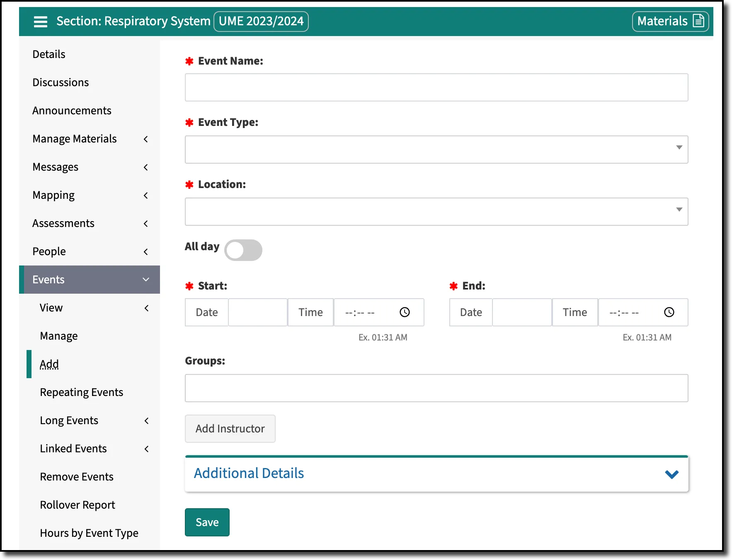Viewport: 732px width, 560px height.
Task: Click the Materials document icon
Action: pos(698,21)
